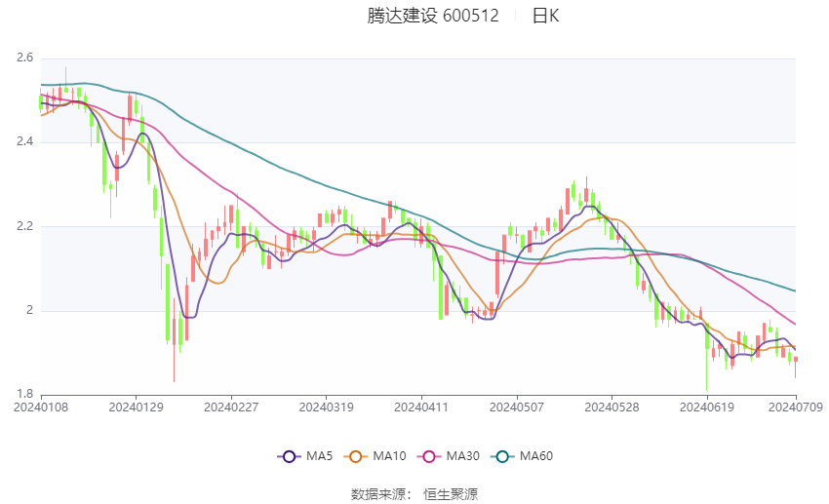Toggle the MA60 teal legend circle icon
This screenshot has width=829, height=504.
pyautogui.click(x=502, y=455)
